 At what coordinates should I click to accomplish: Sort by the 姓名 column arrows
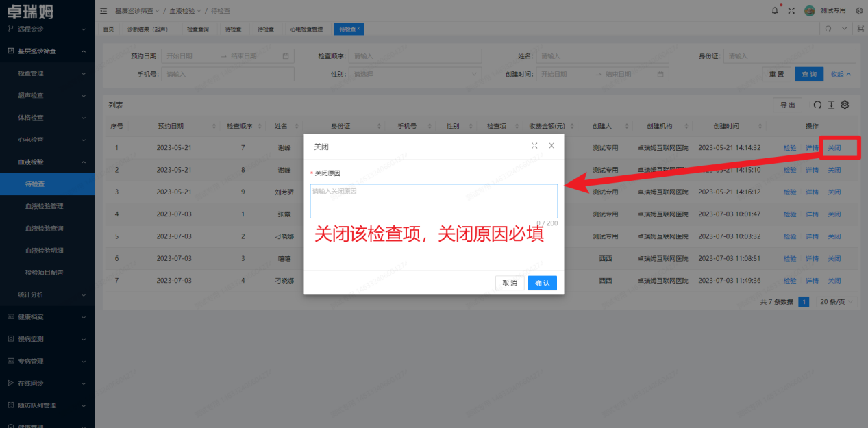point(296,127)
